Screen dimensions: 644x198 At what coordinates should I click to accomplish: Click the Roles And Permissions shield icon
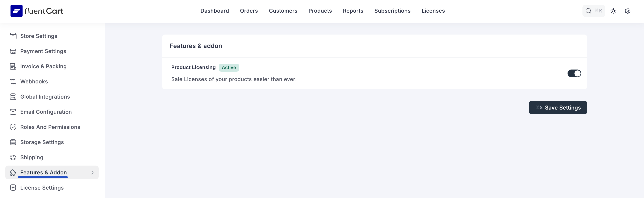click(x=13, y=127)
